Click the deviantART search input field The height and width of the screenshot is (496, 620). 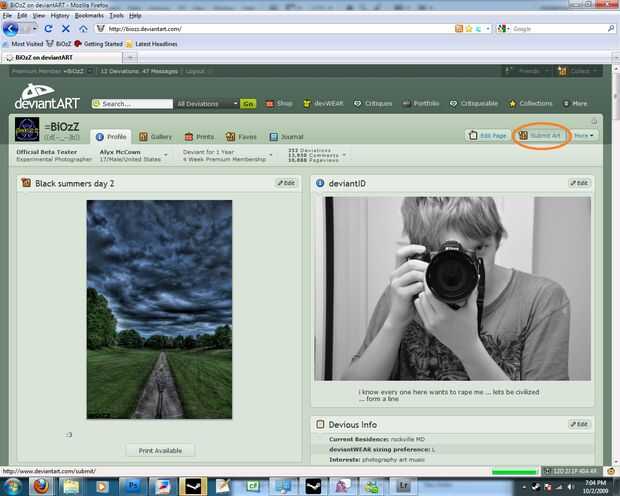[135, 103]
